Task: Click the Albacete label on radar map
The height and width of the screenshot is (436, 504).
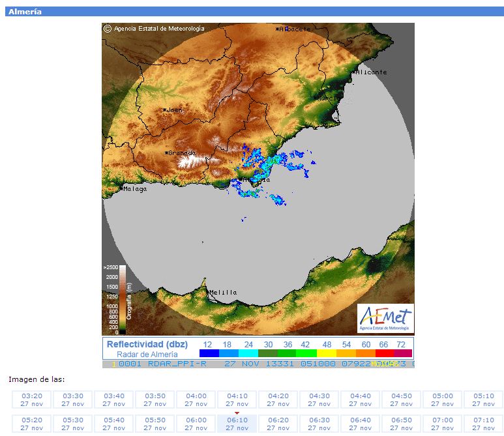Action: (x=293, y=29)
